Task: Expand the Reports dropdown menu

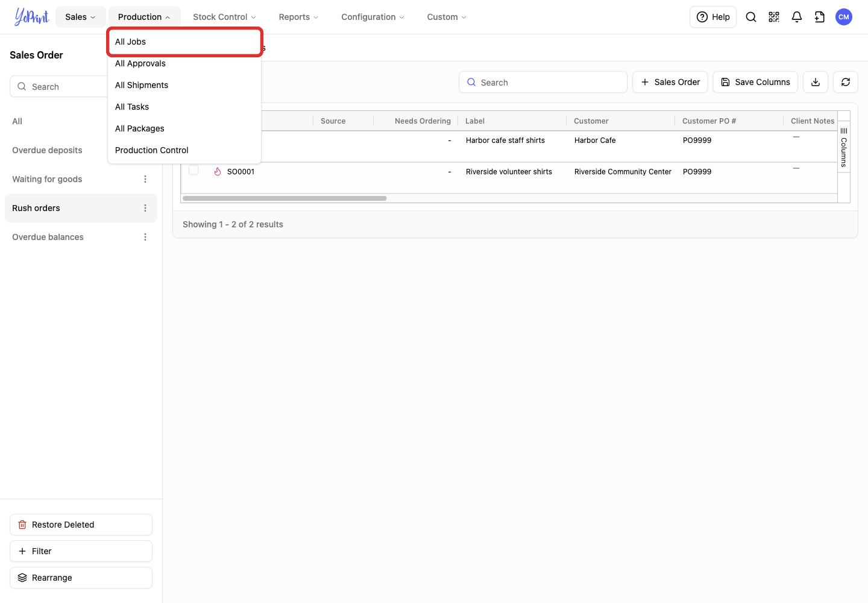Action: [x=298, y=17]
